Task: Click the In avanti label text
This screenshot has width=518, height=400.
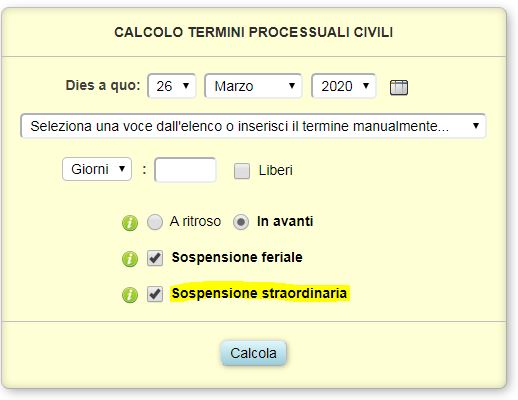Action: tap(285, 221)
